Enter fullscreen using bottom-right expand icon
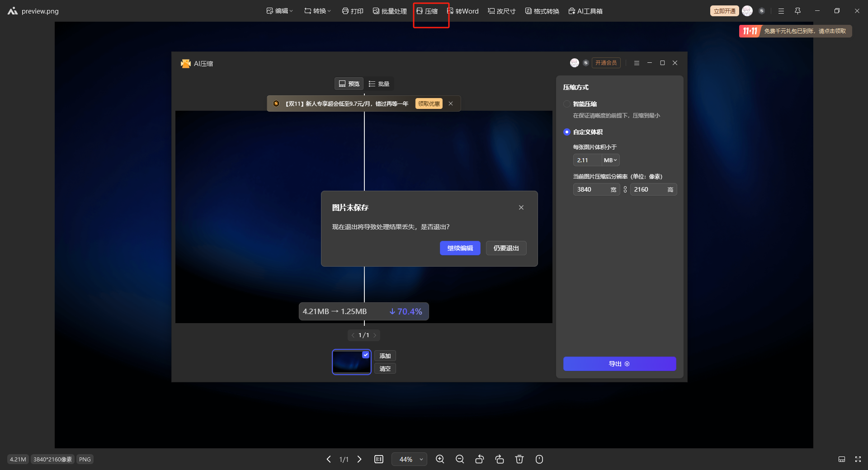 [858, 459]
